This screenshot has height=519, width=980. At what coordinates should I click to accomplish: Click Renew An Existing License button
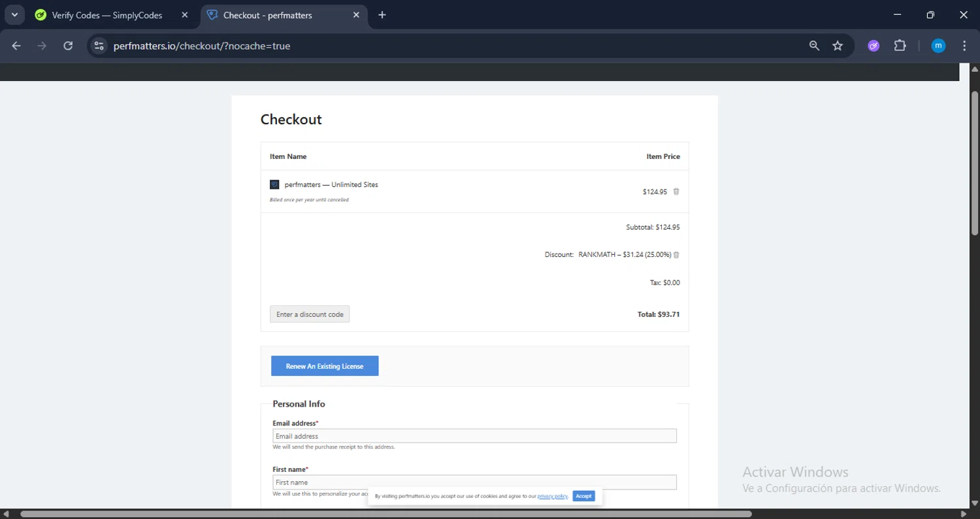tap(325, 366)
